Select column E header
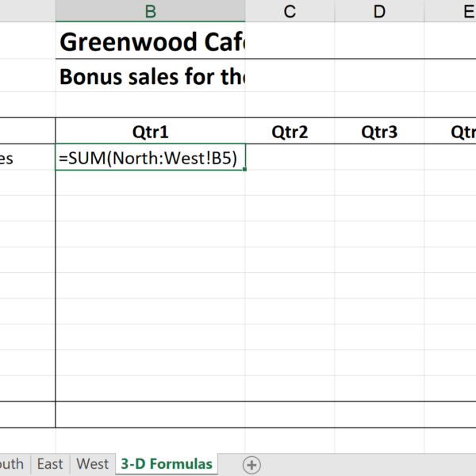The image size is (476, 476). (450, 11)
